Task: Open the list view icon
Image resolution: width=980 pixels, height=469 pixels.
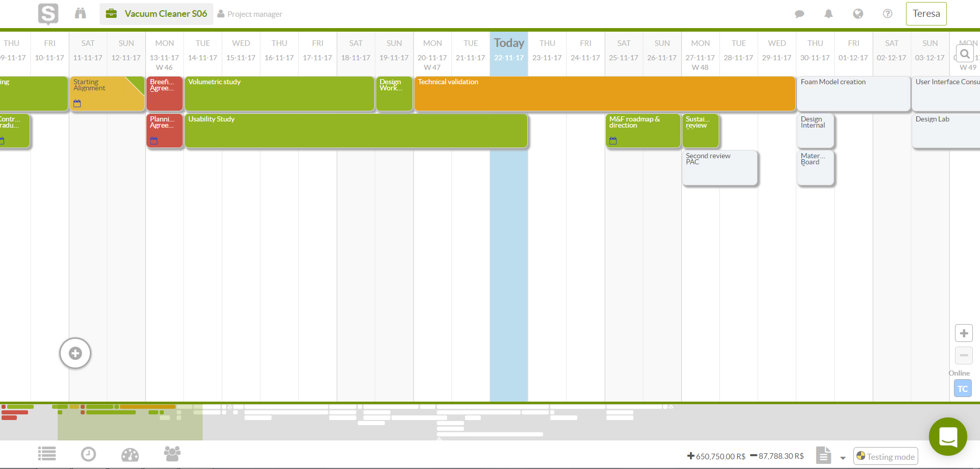Action: point(47,454)
